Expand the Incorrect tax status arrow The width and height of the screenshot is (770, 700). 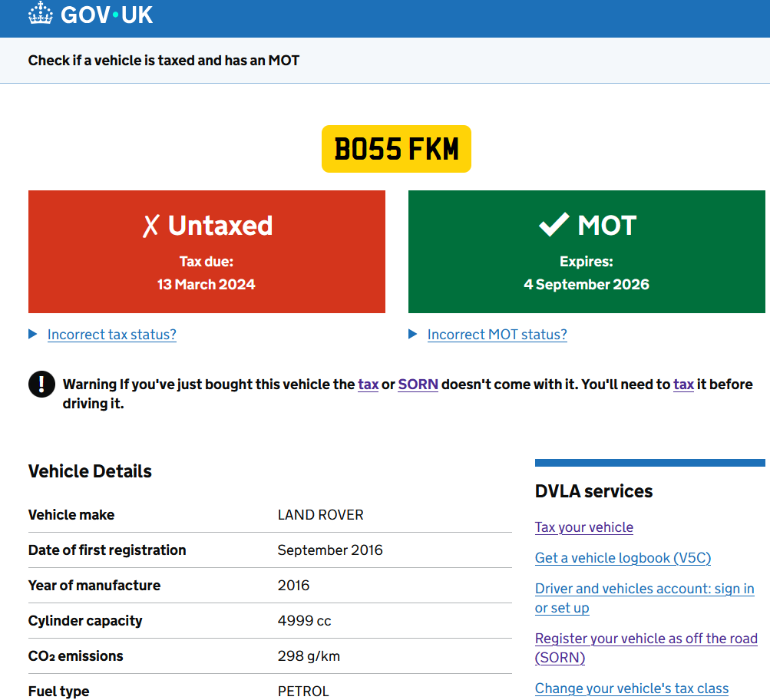(33, 334)
